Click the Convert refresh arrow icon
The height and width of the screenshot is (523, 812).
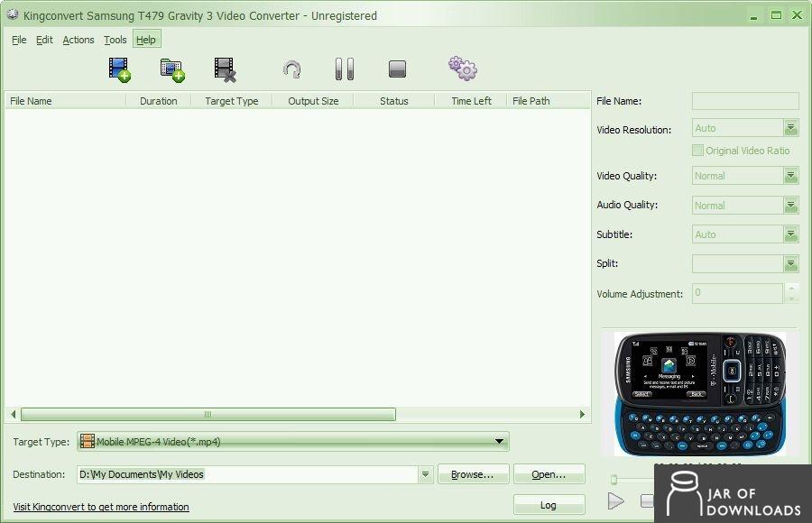[292, 69]
